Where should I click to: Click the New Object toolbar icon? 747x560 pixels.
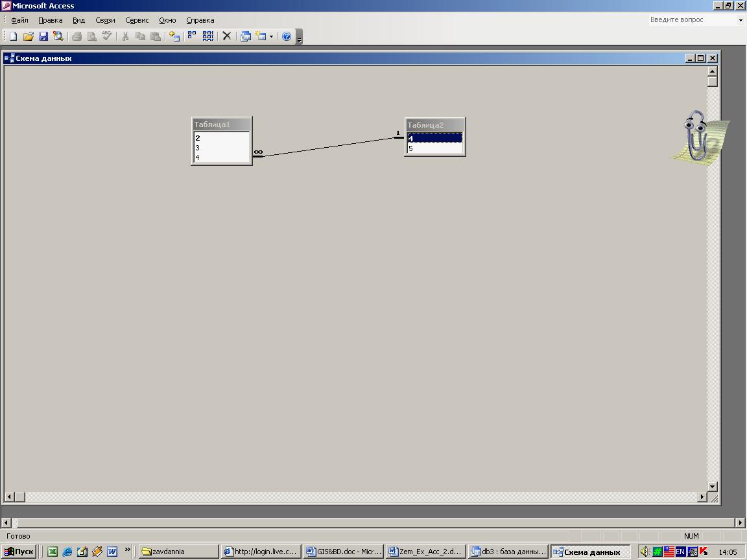click(x=261, y=36)
